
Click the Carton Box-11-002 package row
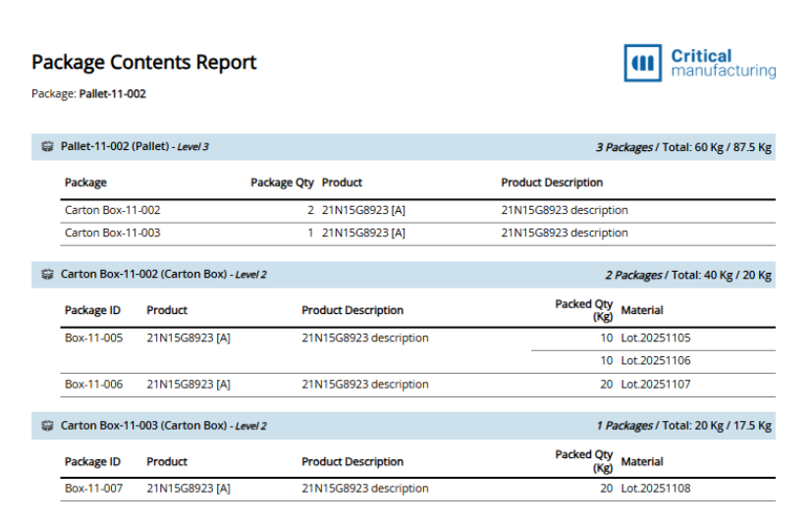[x=112, y=210]
